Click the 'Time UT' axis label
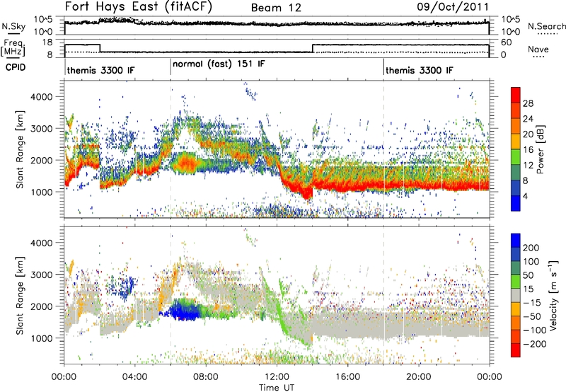The image size is (566, 392). 277,388
